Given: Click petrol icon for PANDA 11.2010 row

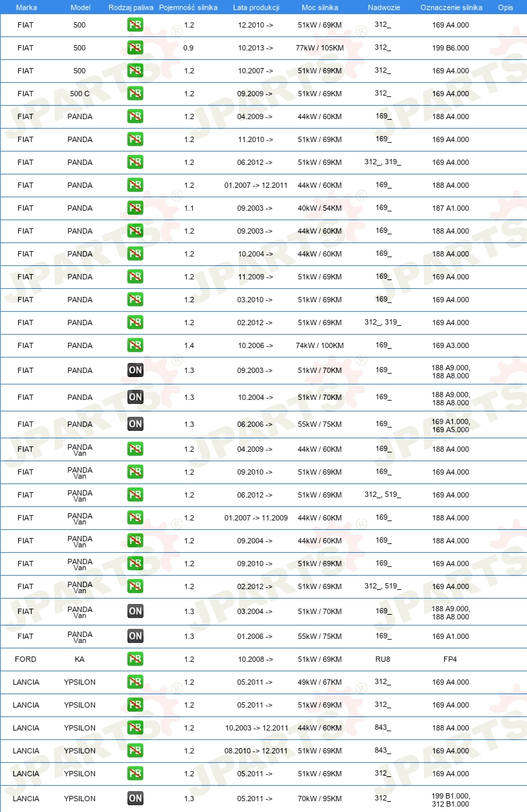Looking at the screenshot, I should 135,139.
